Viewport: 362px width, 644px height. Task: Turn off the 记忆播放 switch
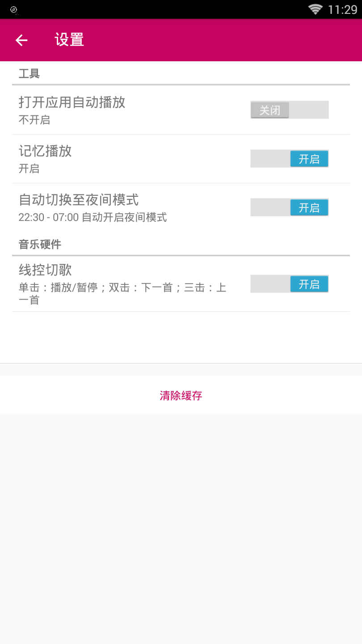click(x=289, y=159)
